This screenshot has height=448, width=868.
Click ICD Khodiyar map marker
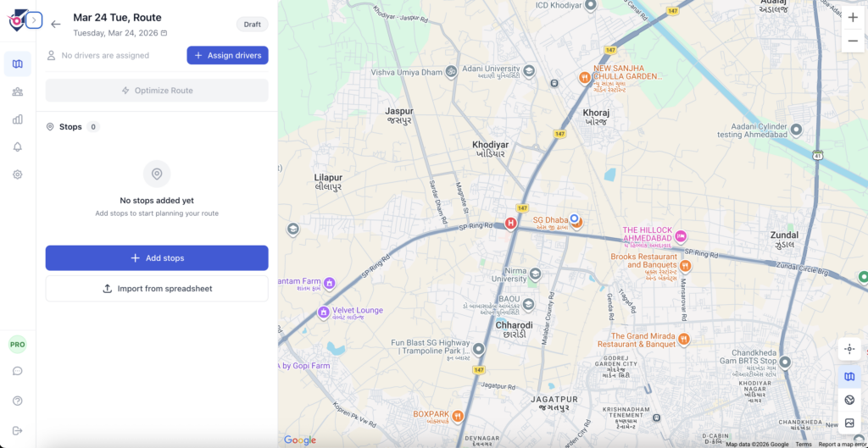point(591,6)
